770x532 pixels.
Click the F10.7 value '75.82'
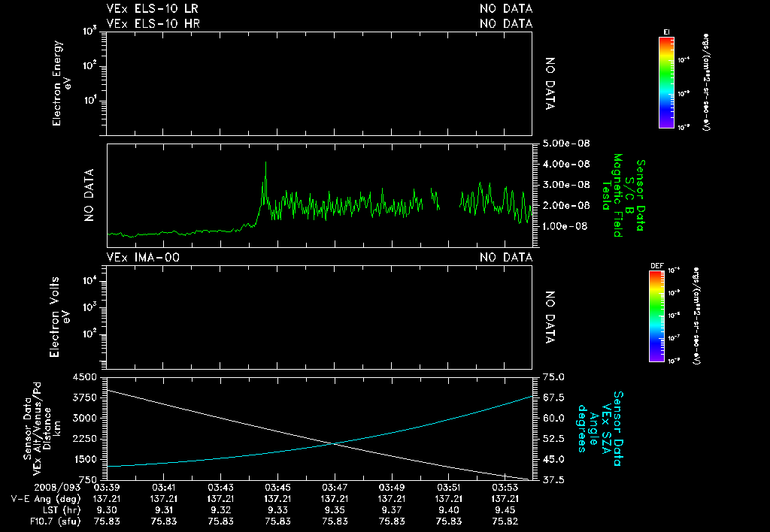505,521
